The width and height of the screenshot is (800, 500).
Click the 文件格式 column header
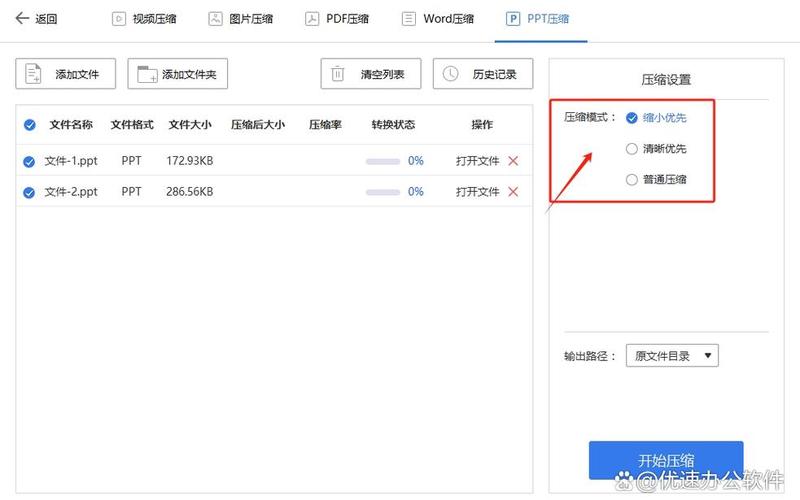132,124
